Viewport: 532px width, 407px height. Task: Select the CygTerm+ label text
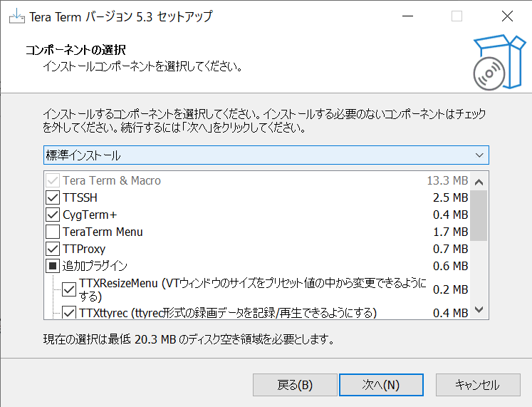click(90, 215)
